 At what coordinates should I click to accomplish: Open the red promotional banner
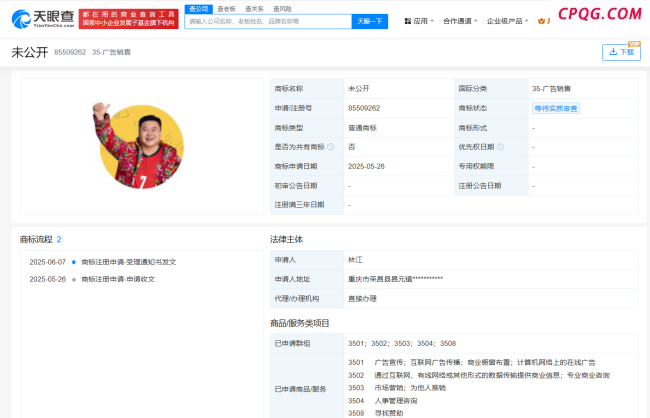click(129, 19)
